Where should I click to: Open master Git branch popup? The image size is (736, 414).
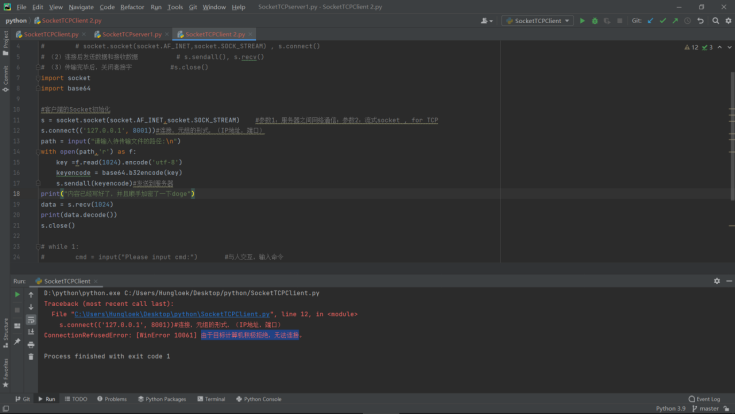(708, 409)
